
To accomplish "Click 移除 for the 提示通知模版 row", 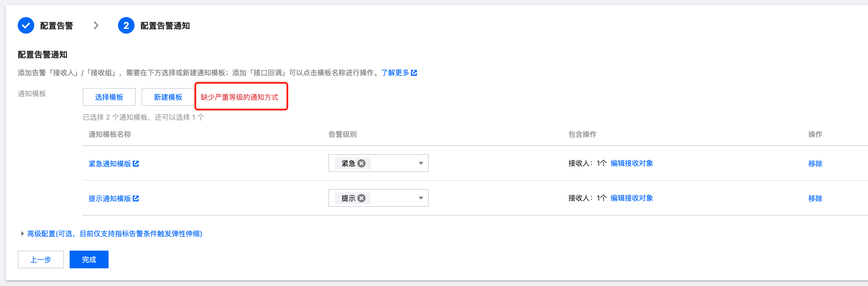I will click(x=815, y=198).
